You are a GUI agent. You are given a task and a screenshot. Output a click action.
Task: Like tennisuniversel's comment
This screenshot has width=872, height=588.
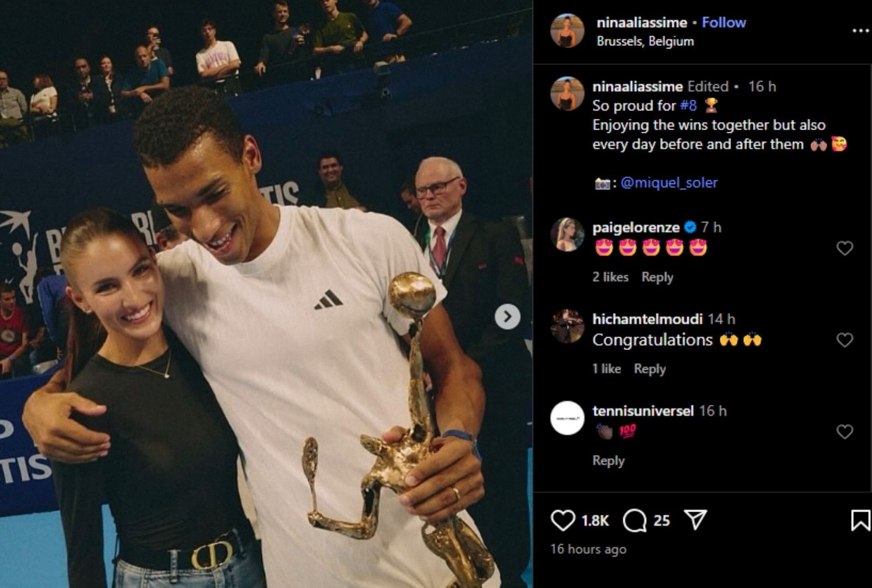[845, 432]
